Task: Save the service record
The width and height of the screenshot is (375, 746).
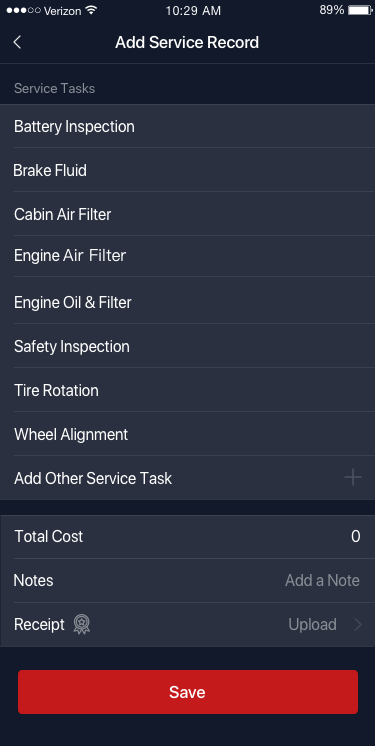Action: [188, 692]
